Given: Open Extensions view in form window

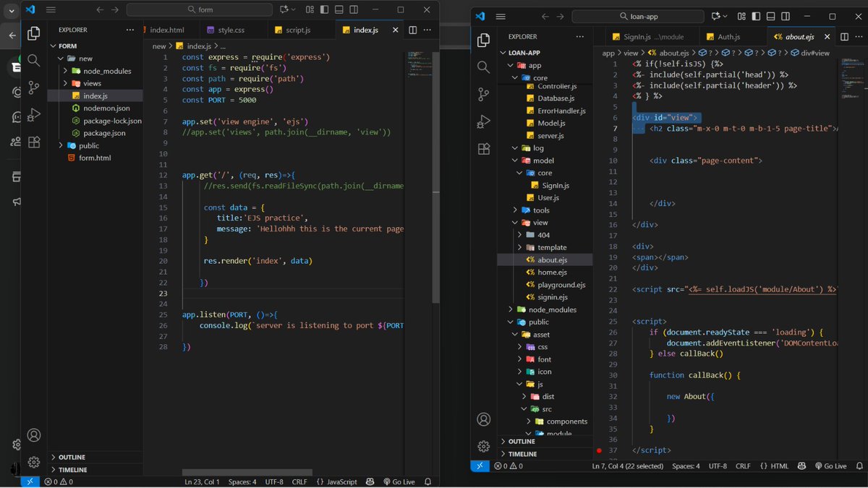Looking at the screenshot, I should 33,142.
